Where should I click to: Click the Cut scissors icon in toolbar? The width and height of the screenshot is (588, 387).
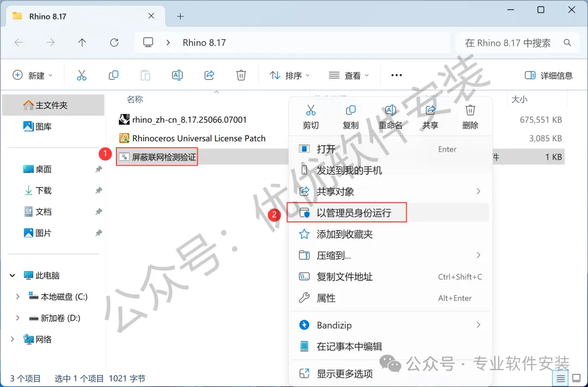point(81,75)
